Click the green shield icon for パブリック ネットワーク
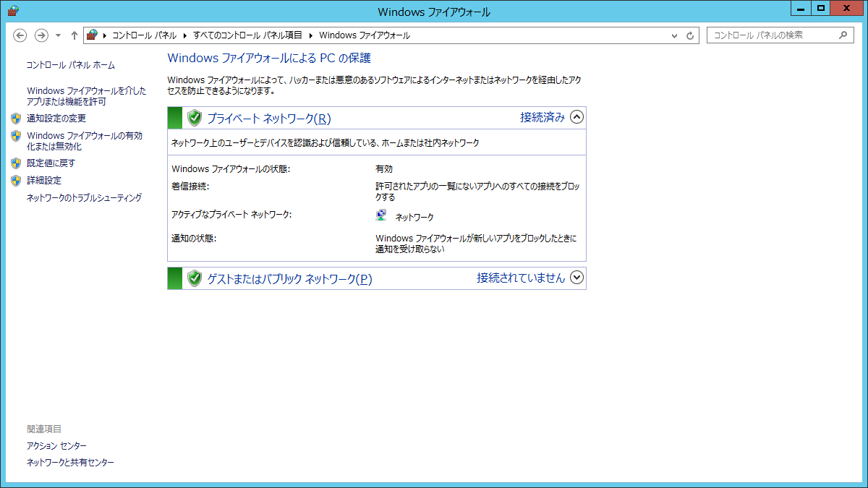Image resolution: width=868 pixels, height=488 pixels. [194, 278]
